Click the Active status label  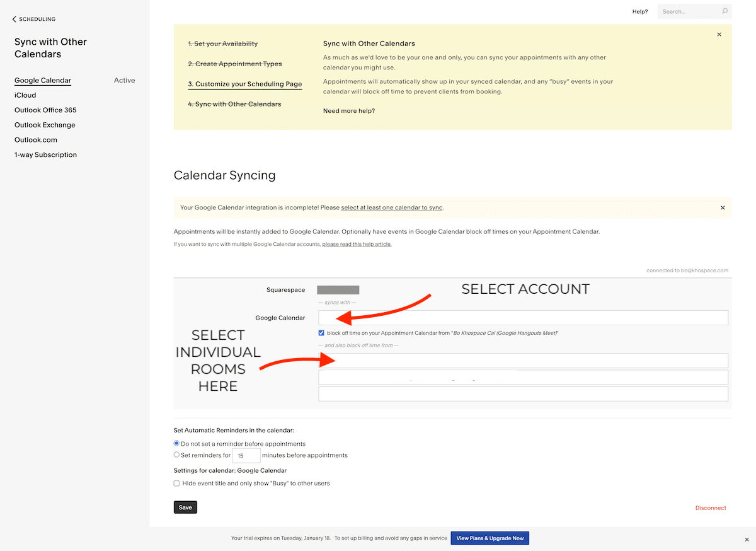pyautogui.click(x=124, y=81)
